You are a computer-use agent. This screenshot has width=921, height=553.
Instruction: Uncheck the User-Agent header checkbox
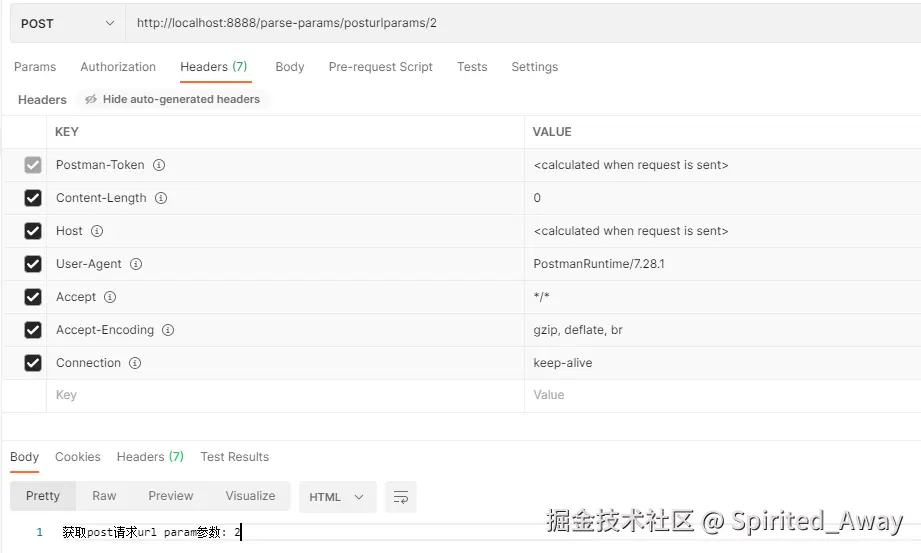33,264
